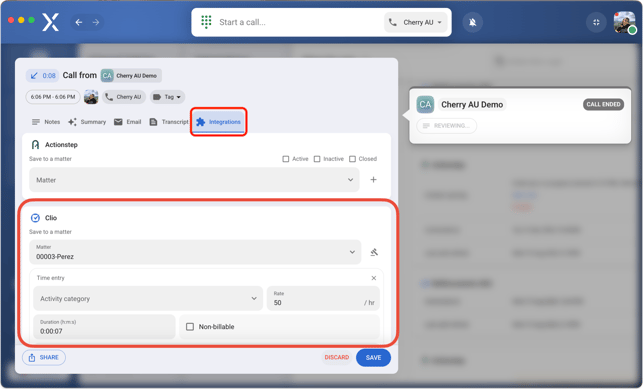Screen dimensions: 644x389
Task: Switch to the Transcript tab
Action: 169,122
